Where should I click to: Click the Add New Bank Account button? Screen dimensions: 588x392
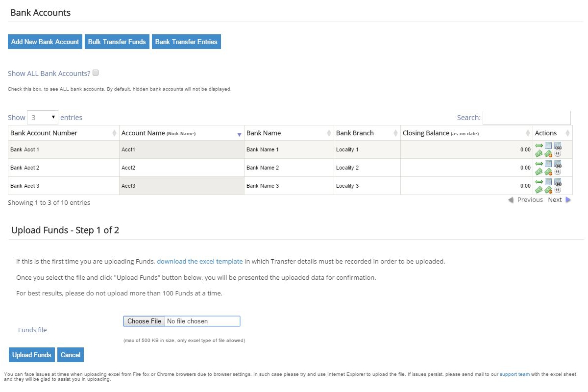[45, 42]
